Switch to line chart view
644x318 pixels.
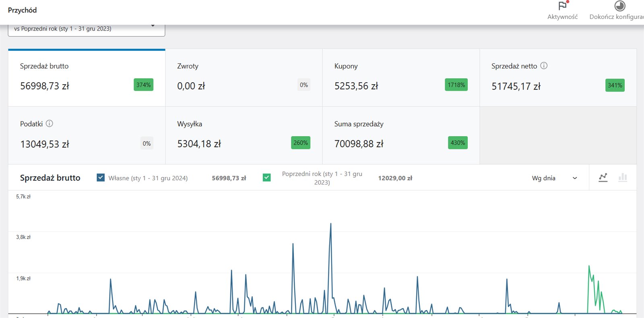pyautogui.click(x=603, y=177)
